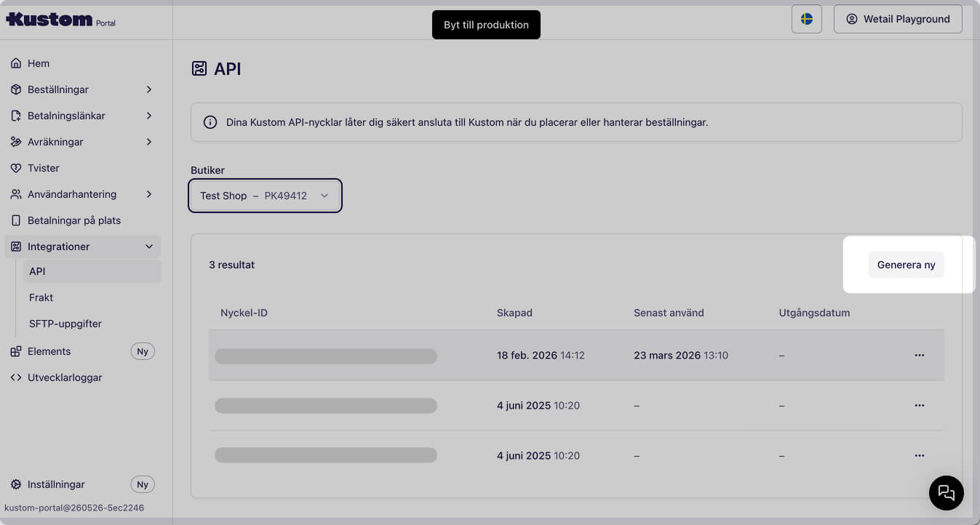The image size is (980, 525).
Task: Click the 18 feb. 2026 14:12 cell
Action: click(541, 356)
